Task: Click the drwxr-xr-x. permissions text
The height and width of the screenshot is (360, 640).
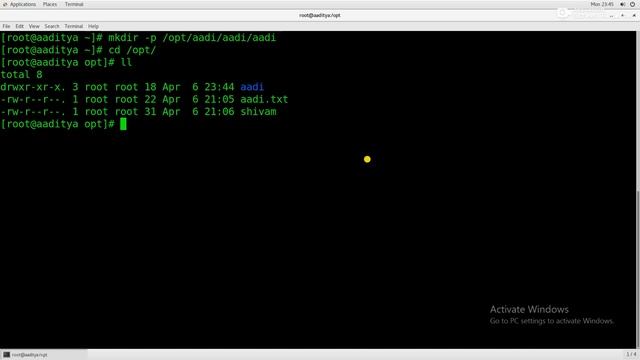Action: [33, 87]
